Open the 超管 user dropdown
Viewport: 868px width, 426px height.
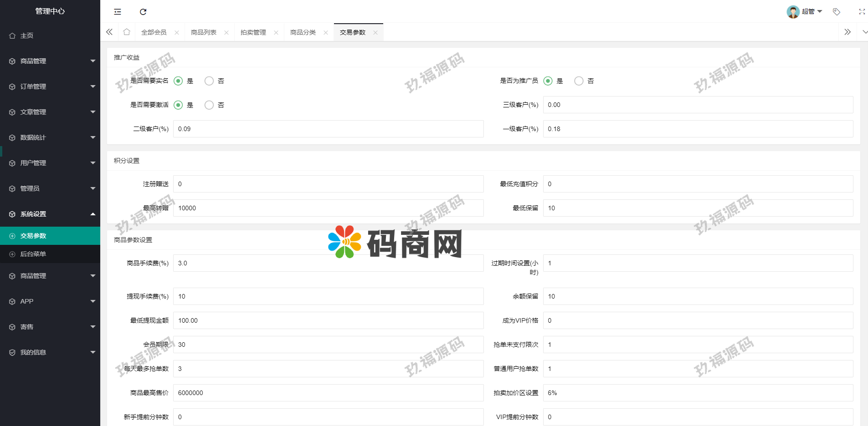coord(805,12)
